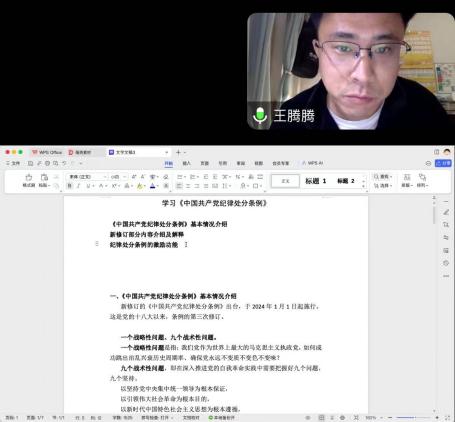Open the Insert ribbon tab
The height and width of the screenshot is (422, 455).
tap(186, 163)
